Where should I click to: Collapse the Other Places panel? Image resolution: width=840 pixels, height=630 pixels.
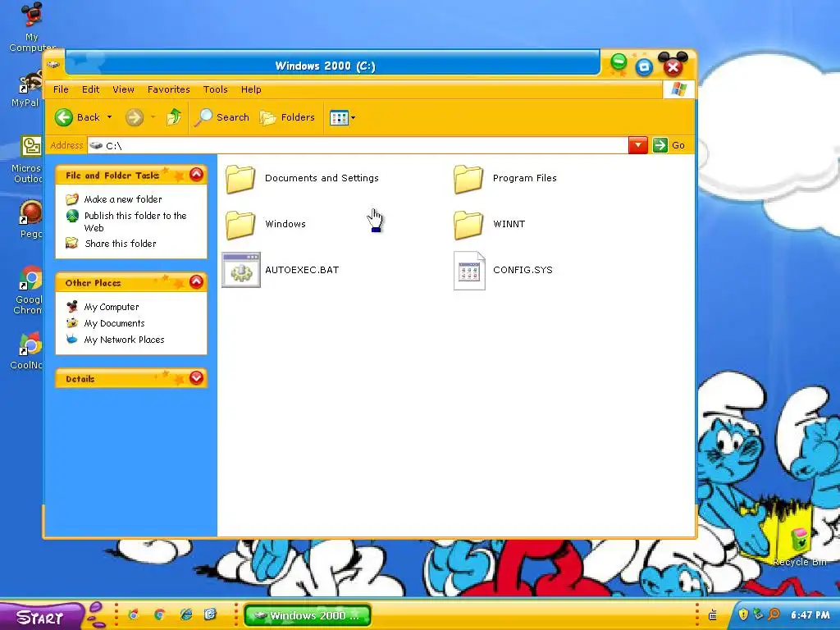[x=197, y=282]
